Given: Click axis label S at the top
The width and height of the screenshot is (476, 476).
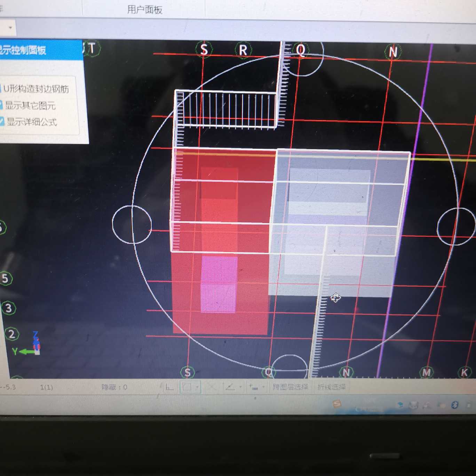Looking at the screenshot, I should click(204, 49).
